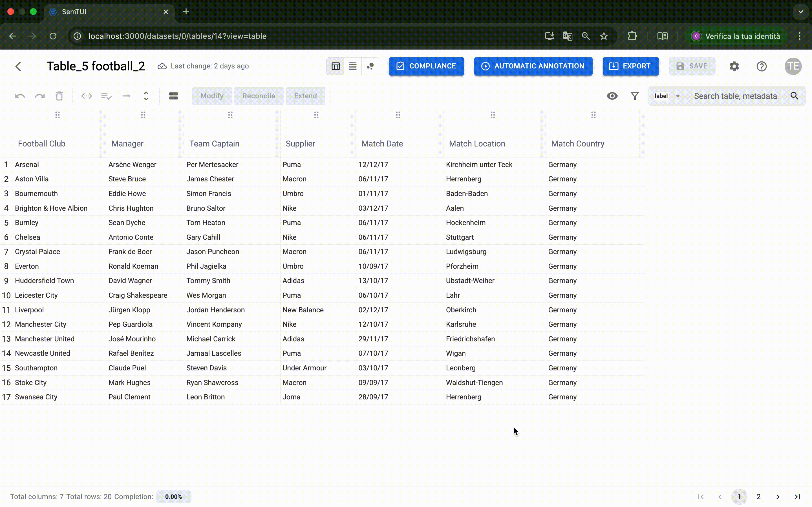Click the 0.00% completion indicator

pos(173,497)
